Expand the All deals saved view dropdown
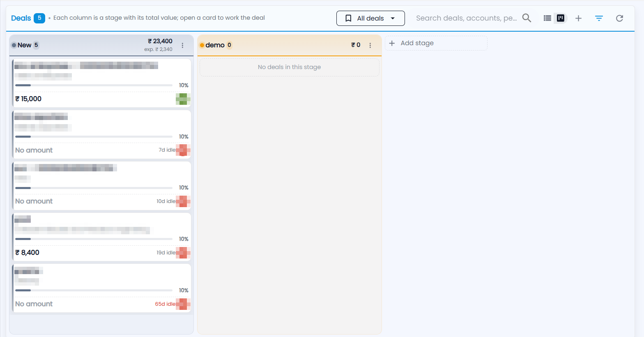Image resolution: width=644 pixels, height=337 pixels. [x=370, y=18]
